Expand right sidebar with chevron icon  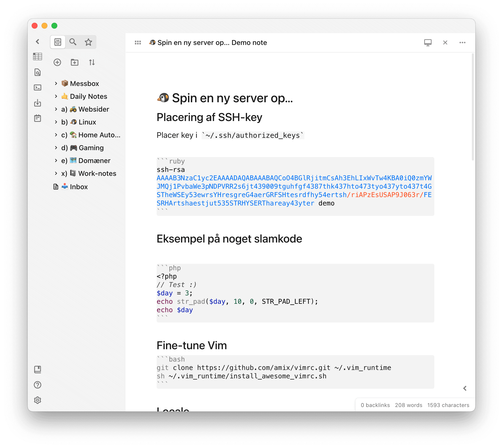[x=465, y=388]
